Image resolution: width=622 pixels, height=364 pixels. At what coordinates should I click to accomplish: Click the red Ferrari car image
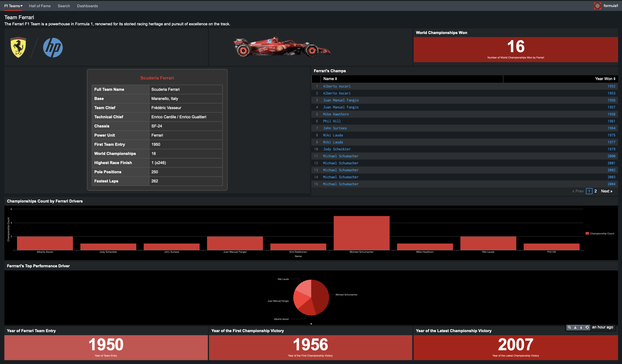(x=282, y=47)
